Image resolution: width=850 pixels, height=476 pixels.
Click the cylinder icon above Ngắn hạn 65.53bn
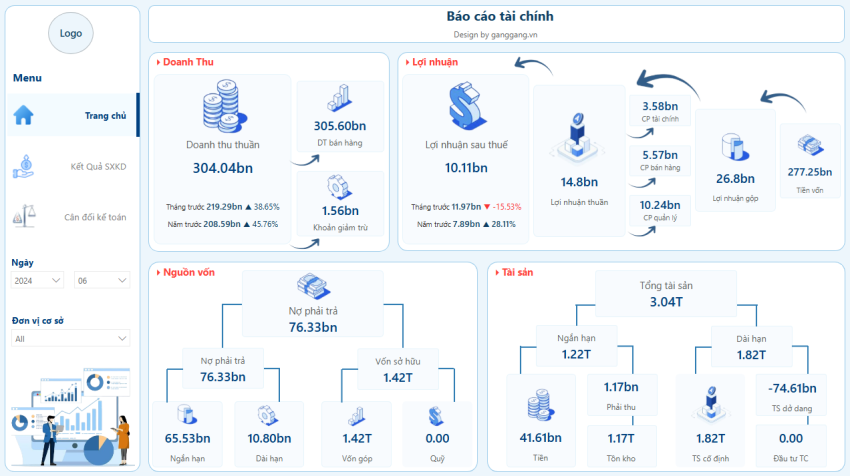point(187,415)
